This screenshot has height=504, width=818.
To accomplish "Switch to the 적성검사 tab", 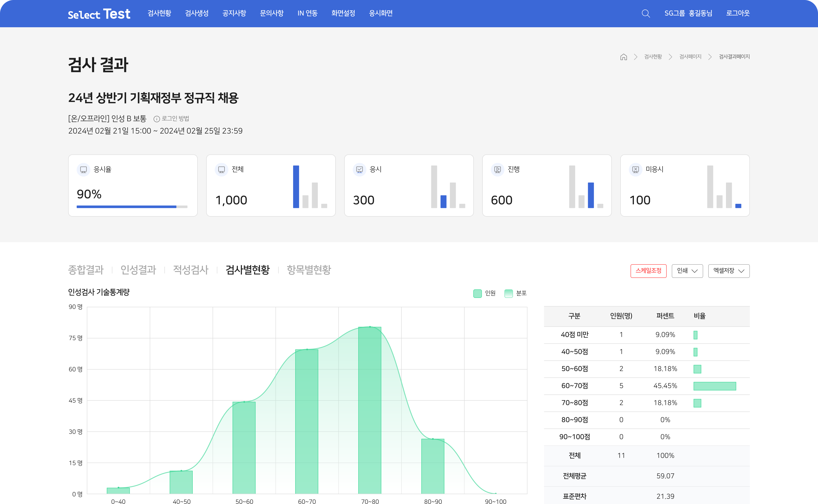I will click(x=190, y=270).
